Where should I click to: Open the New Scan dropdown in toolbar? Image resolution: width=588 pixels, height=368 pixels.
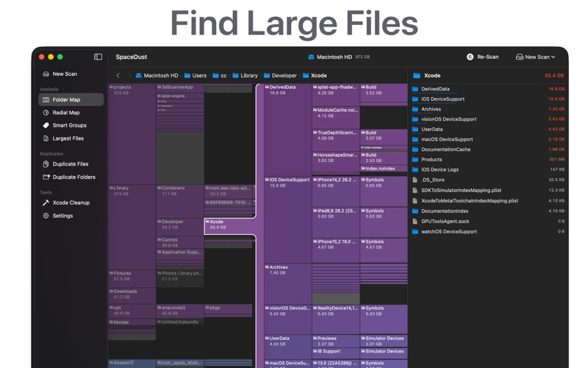pyautogui.click(x=536, y=57)
